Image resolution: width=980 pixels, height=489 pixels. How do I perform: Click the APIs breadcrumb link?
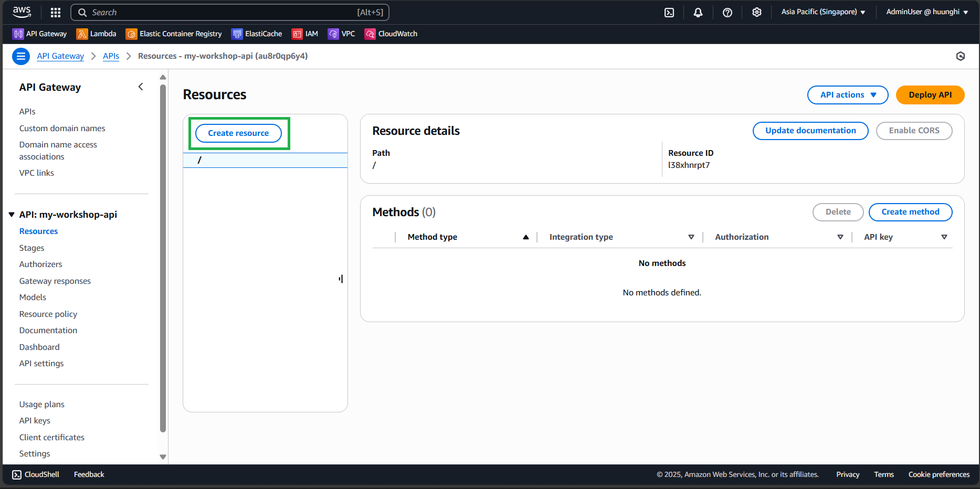tap(111, 56)
